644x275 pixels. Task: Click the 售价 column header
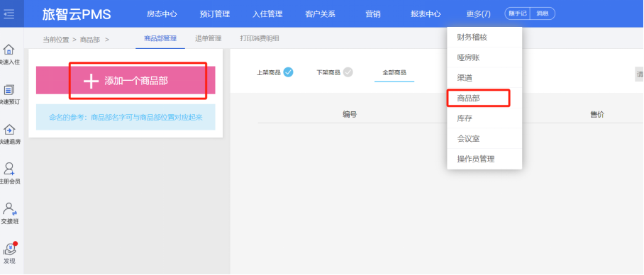pos(597,115)
